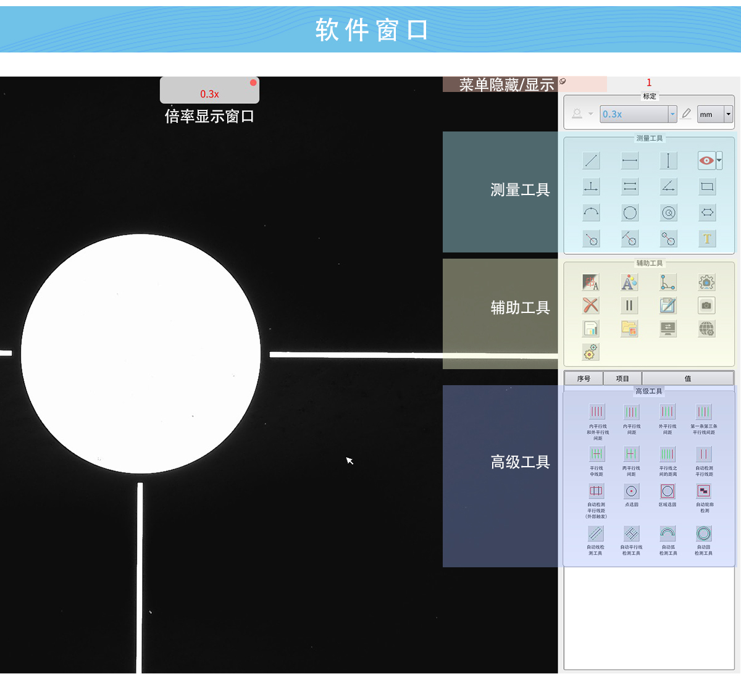Select the angle measurement tool
This screenshot has height=700, width=741.
(x=668, y=186)
